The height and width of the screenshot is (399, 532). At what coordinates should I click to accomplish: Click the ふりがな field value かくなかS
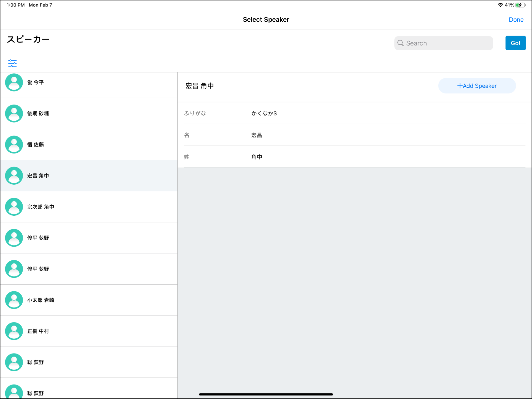(x=264, y=113)
